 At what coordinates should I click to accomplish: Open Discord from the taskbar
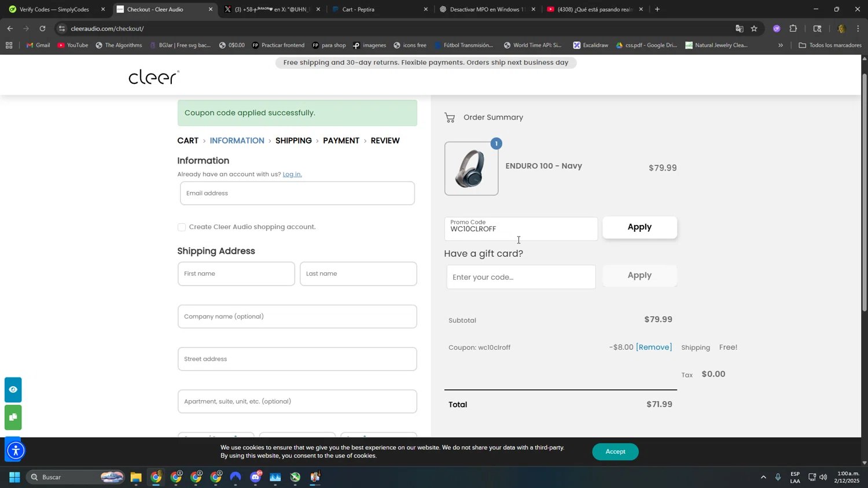[x=256, y=477]
